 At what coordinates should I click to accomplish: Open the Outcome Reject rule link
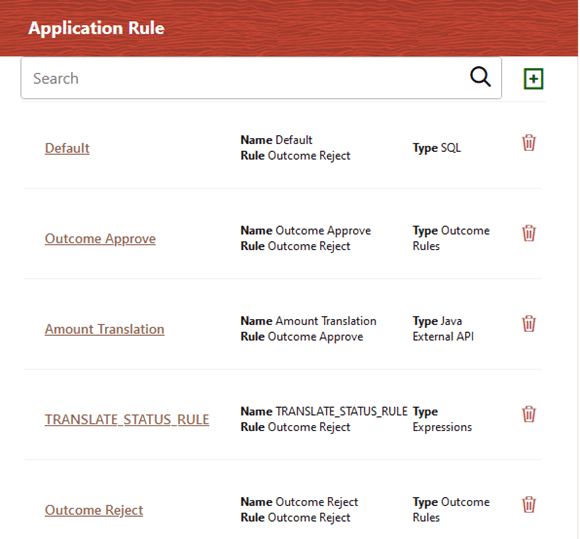(x=94, y=510)
